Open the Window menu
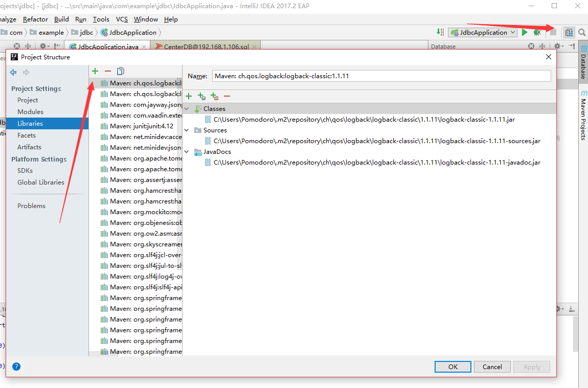The width and height of the screenshot is (588, 388). 146,19
